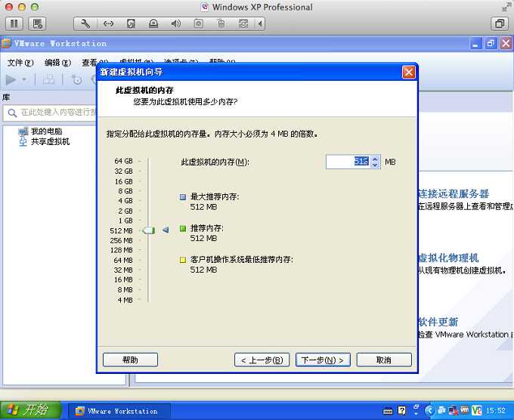Image resolution: width=514 pixels, height=420 pixels.
Task: Minimize the VMware Workstation window
Action: pos(475,44)
